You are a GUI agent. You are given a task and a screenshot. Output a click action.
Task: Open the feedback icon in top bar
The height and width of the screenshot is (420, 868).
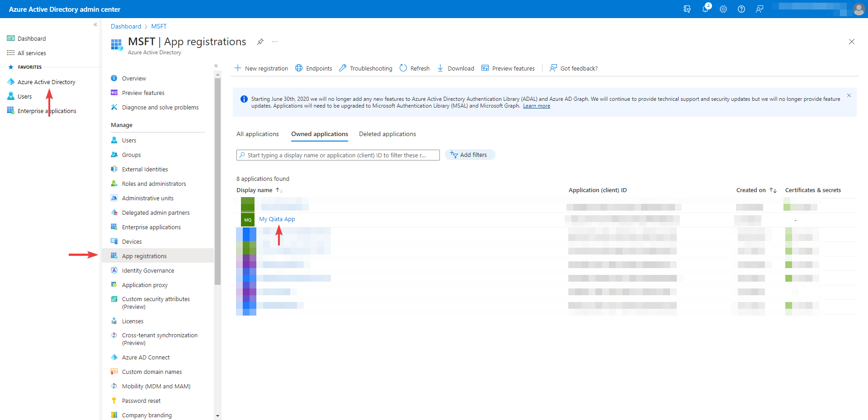(x=759, y=9)
